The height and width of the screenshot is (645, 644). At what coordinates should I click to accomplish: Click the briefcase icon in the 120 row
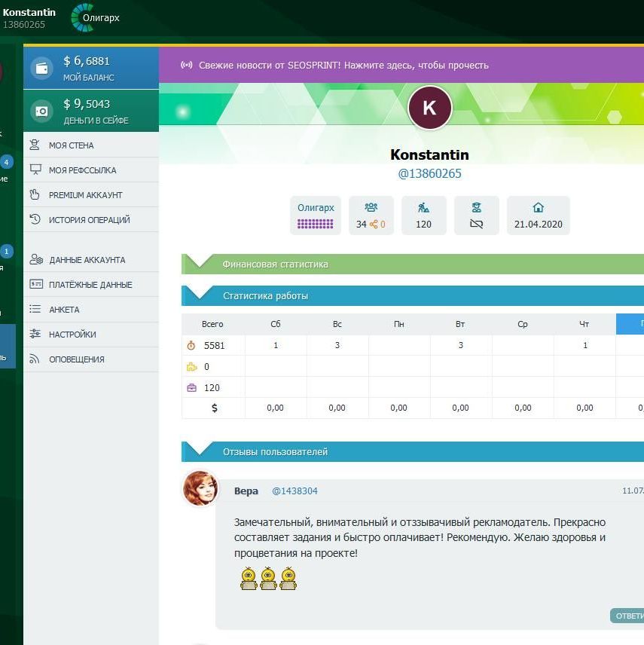coord(191,387)
